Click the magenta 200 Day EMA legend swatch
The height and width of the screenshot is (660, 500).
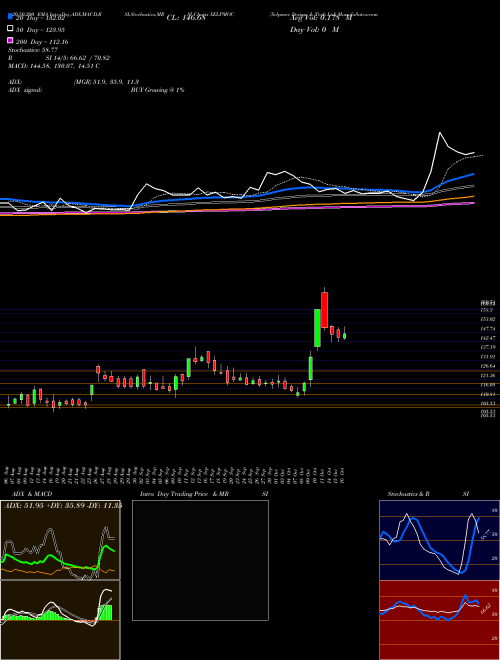pyautogui.click(x=11, y=40)
